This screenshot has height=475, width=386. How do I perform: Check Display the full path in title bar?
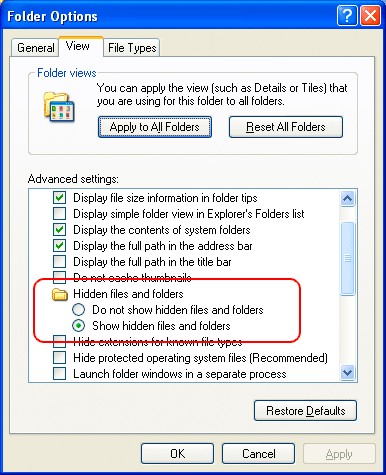tap(60, 262)
